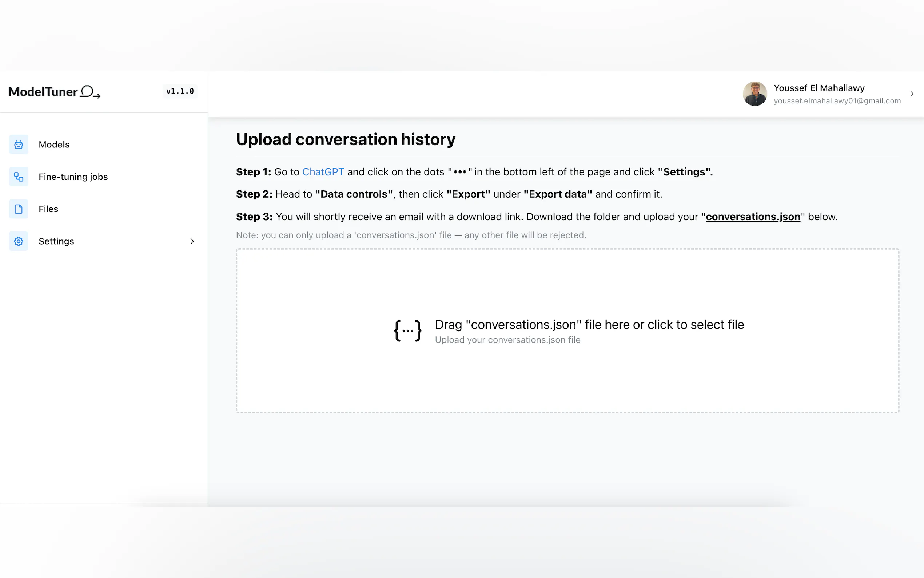Screen dimensions: 924x578
Task: Click the JSON braces icon in dropzone
Action: pyautogui.click(x=407, y=330)
